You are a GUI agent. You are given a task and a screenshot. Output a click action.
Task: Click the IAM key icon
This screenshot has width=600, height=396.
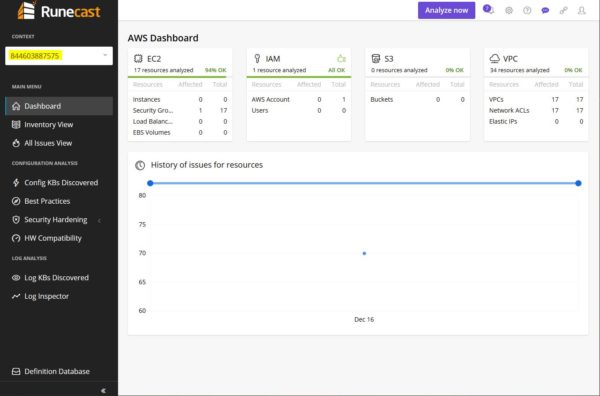257,59
